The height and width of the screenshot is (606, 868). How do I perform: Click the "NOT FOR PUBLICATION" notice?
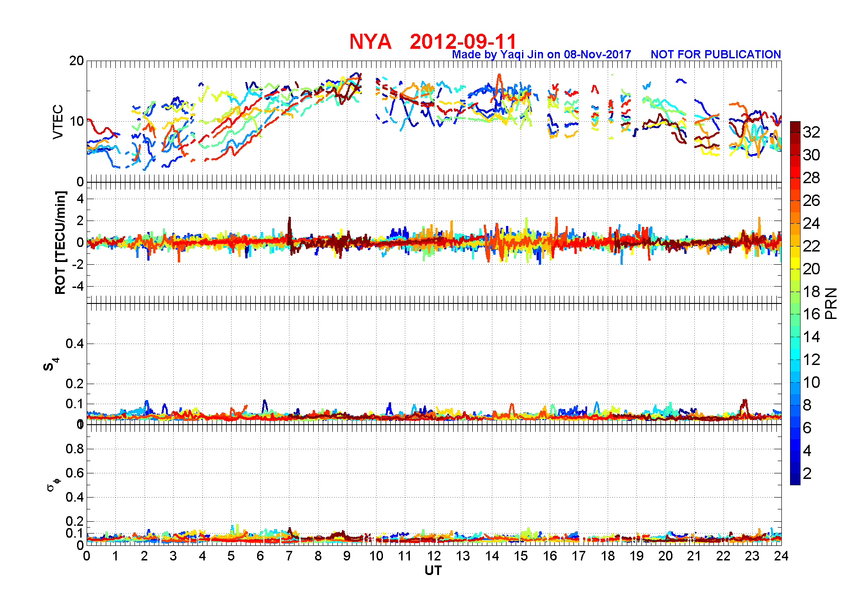point(716,54)
